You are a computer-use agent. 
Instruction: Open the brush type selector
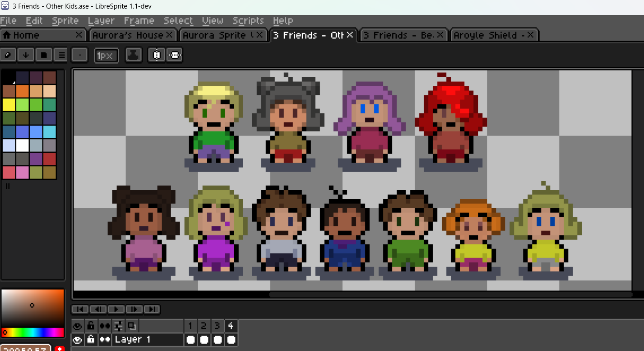79,55
